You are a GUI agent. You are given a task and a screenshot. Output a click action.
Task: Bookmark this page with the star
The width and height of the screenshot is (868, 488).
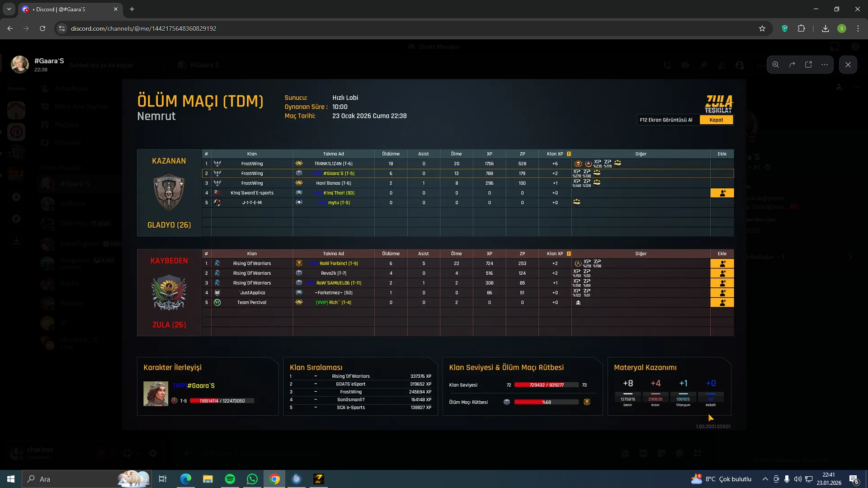(x=762, y=28)
